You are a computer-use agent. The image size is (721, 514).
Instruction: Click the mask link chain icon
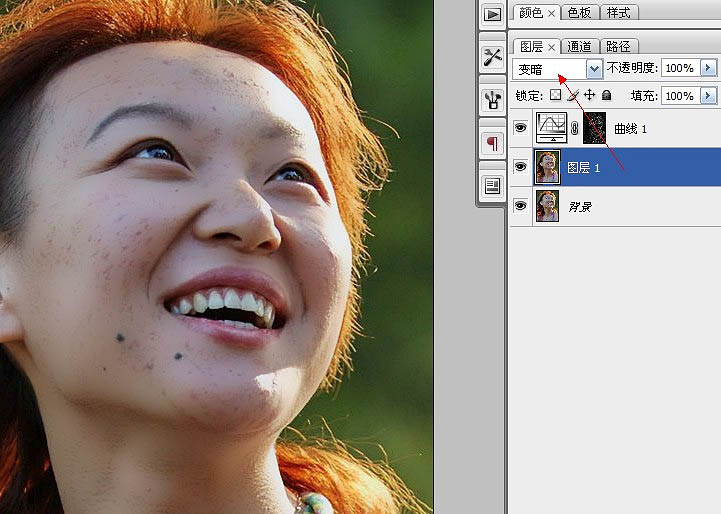[574, 128]
